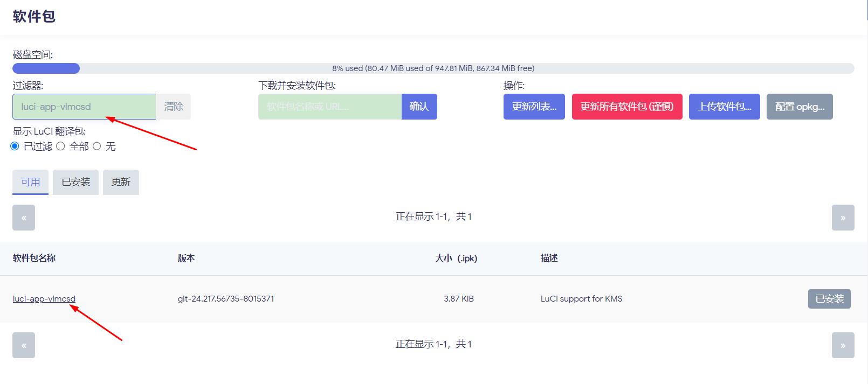Click the description LuCI support for KMS
This screenshot has width=868, height=384.
[581, 299]
